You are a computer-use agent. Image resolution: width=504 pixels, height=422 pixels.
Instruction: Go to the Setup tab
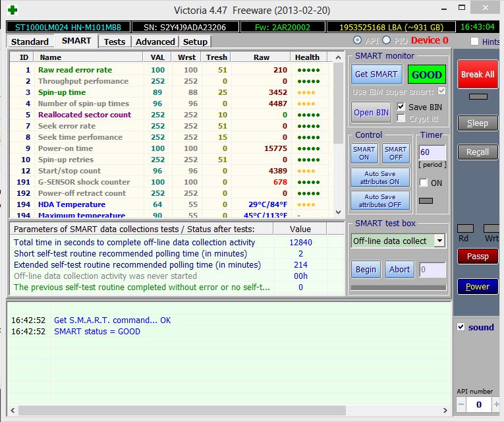point(195,42)
